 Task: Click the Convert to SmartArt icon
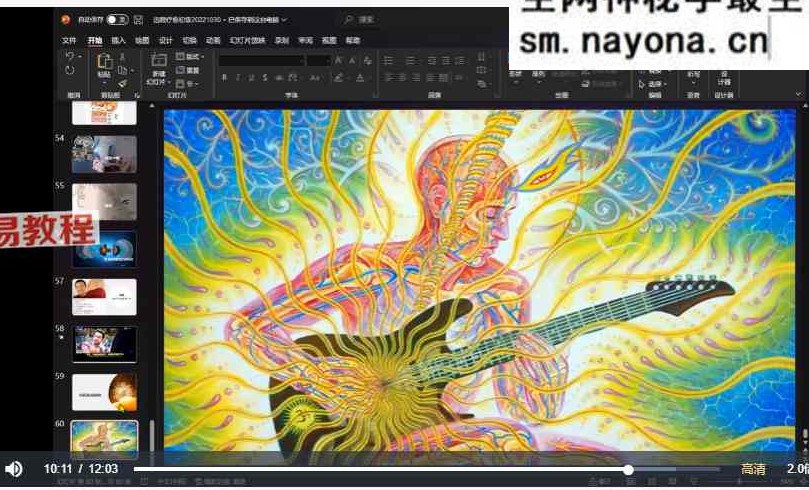pos(481,83)
